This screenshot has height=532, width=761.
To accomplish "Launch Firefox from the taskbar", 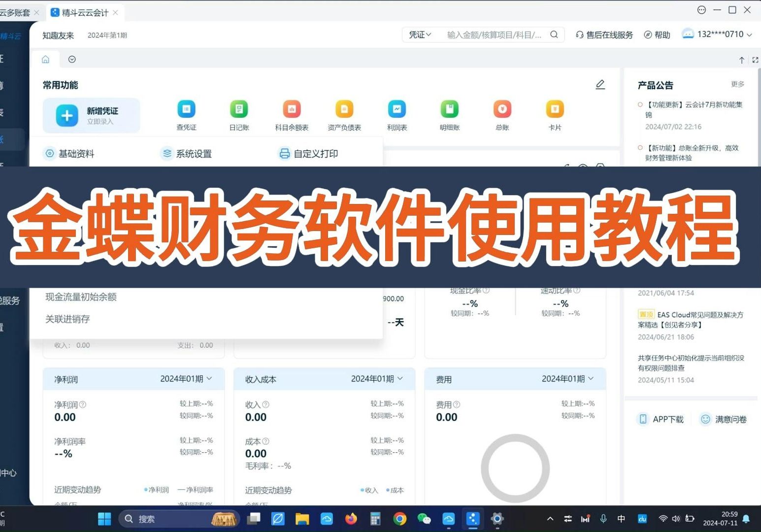I will 351,519.
